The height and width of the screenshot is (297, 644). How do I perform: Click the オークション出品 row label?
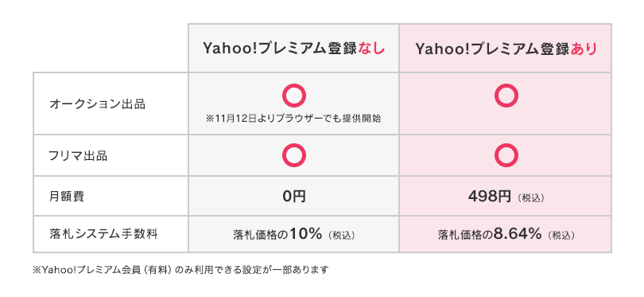click(97, 104)
